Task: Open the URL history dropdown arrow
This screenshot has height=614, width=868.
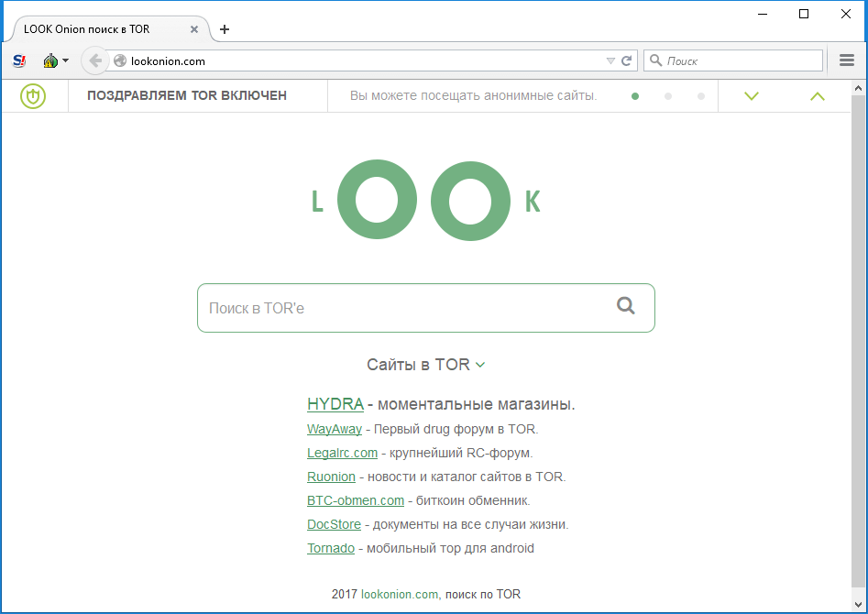Action: (x=610, y=60)
